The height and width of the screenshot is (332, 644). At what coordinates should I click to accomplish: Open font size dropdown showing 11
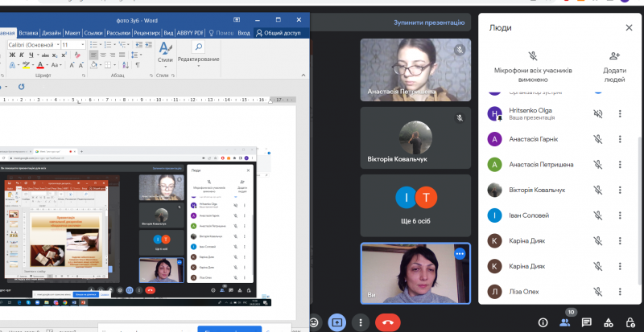tap(83, 45)
